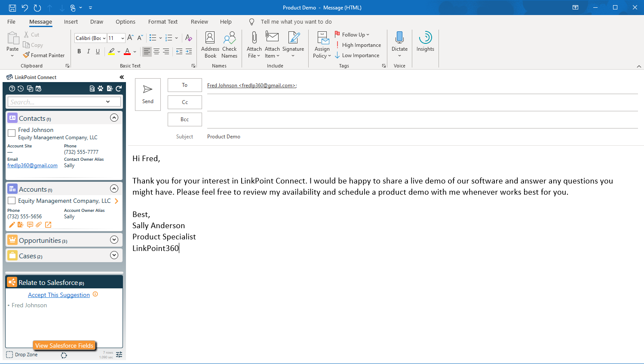Check the Equity Management Company account checkbox
The height and width of the screenshot is (364, 644).
pos(12,201)
